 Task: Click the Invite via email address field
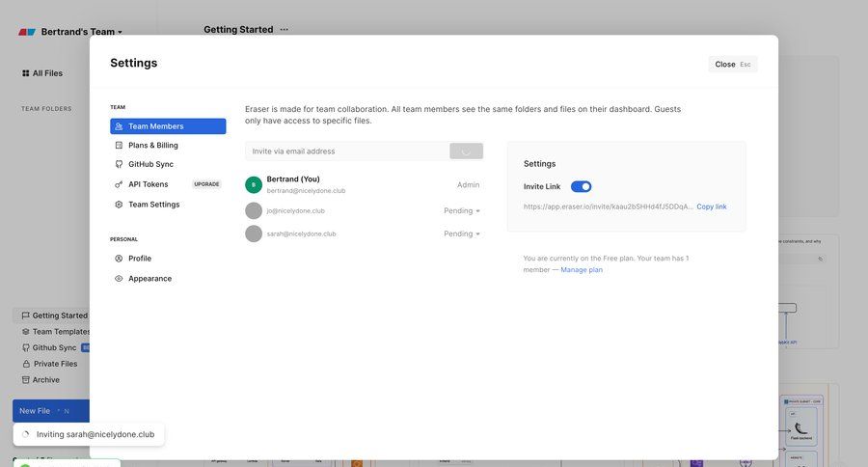click(x=345, y=151)
